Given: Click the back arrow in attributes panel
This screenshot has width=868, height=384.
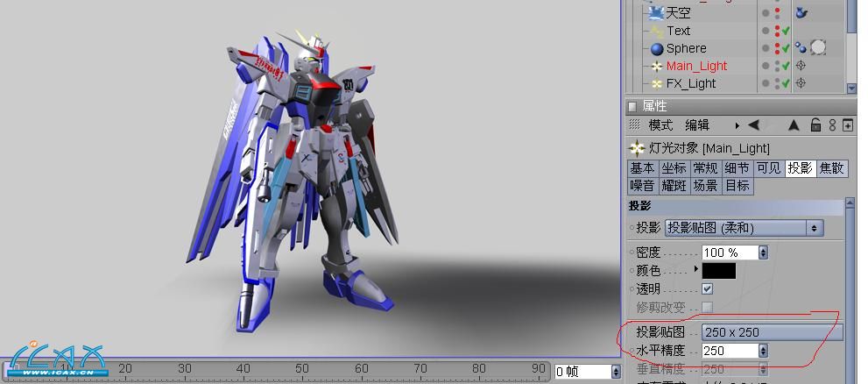Looking at the screenshot, I should (753, 125).
